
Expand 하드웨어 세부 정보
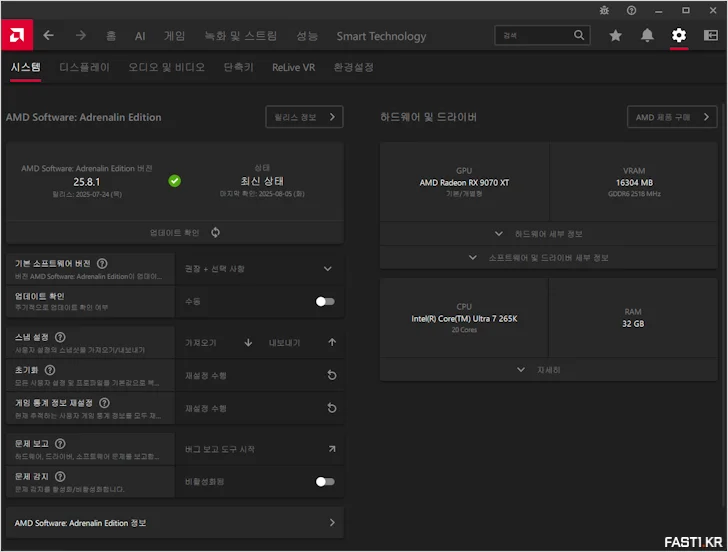pos(549,234)
